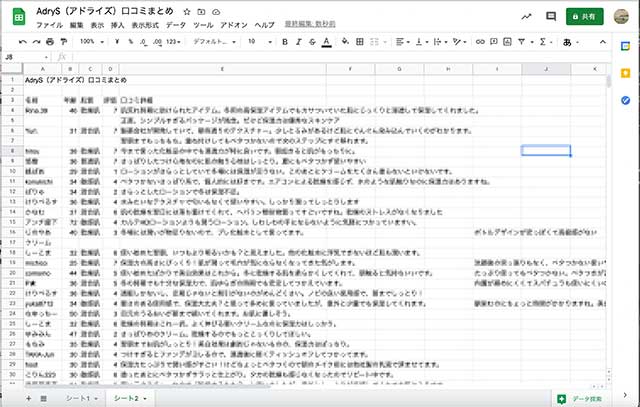Redo the last action
Image resolution: width=640 pixels, height=407 pixels.
(36, 42)
